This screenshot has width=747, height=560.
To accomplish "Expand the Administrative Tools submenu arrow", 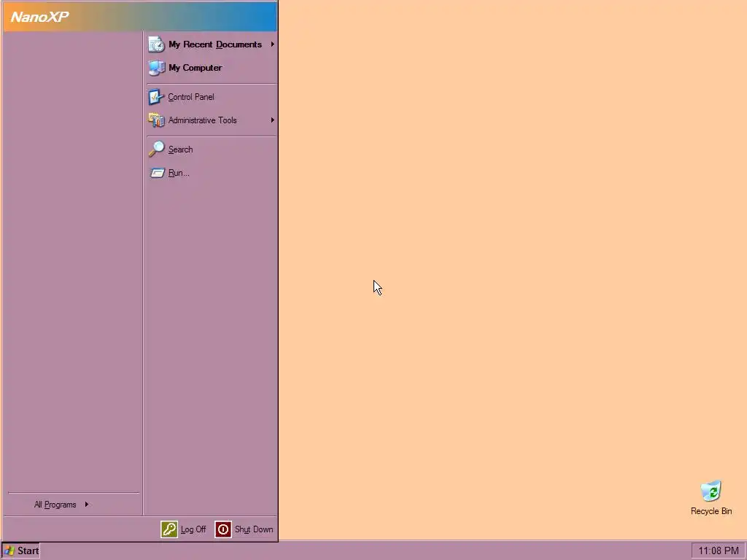I will (x=273, y=120).
